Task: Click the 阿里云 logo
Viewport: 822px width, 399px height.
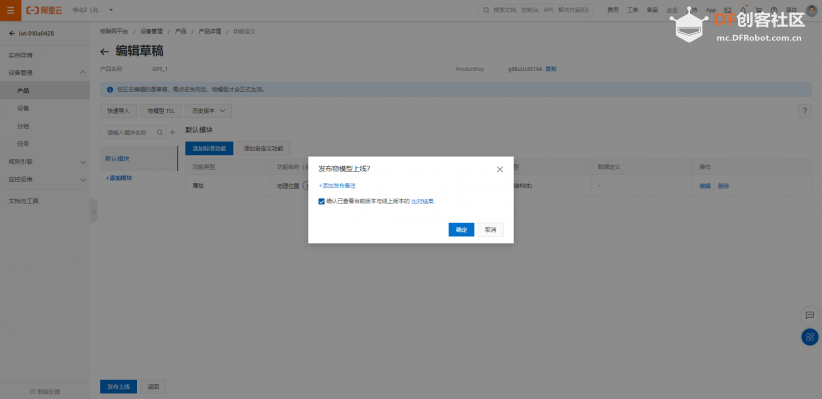Action: click(x=44, y=10)
